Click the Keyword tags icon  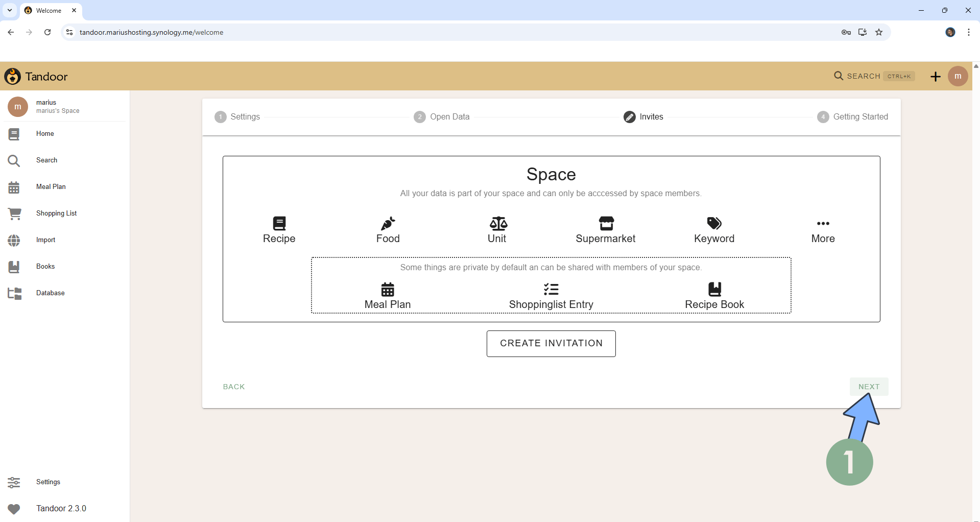pos(714,223)
